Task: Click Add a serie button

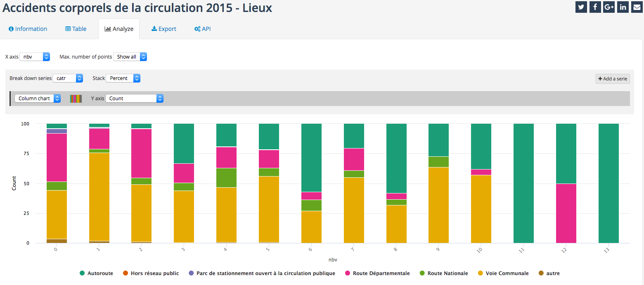Action: [613, 79]
